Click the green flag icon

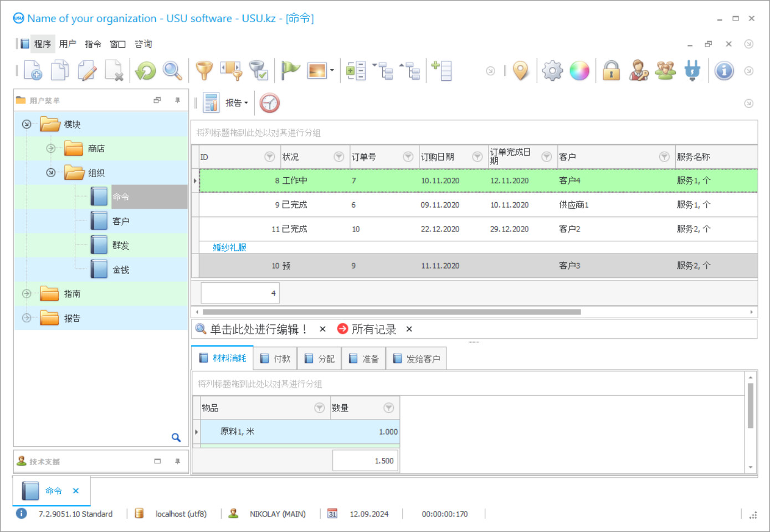pyautogui.click(x=290, y=71)
